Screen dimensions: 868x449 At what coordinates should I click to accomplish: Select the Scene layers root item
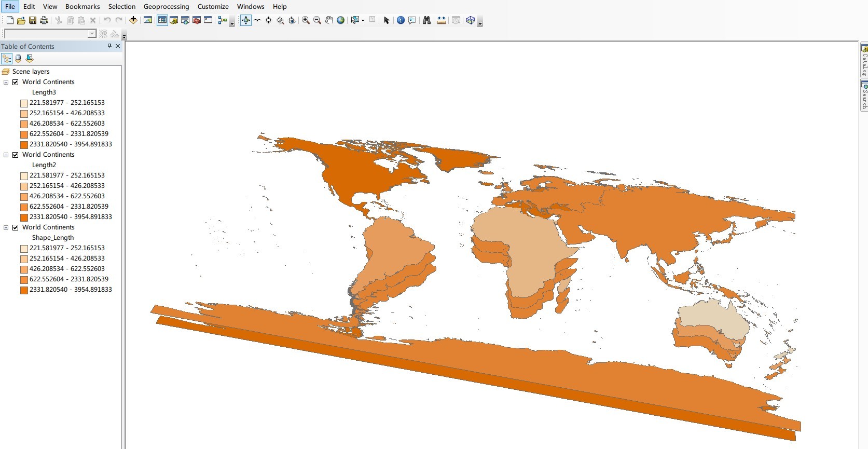coord(31,72)
